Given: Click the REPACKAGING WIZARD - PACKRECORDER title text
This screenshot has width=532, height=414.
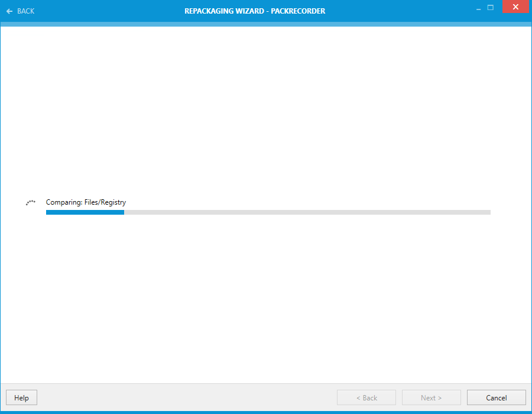Looking at the screenshot, I should tap(255, 11).
